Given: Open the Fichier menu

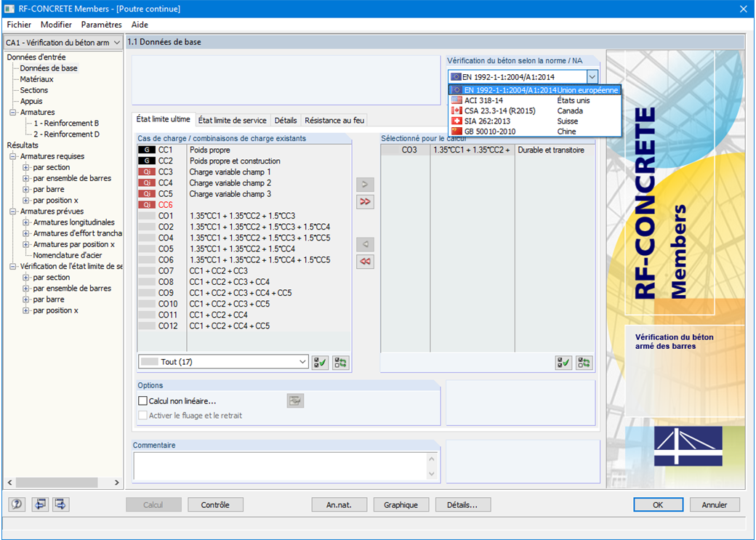Looking at the screenshot, I should point(19,25).
